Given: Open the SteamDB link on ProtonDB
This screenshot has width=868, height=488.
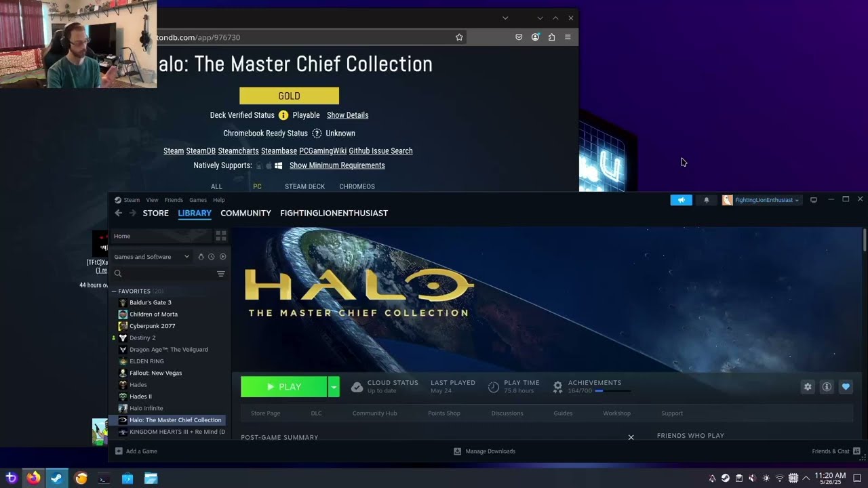Looking at the screenshot, I should point(201,151).
